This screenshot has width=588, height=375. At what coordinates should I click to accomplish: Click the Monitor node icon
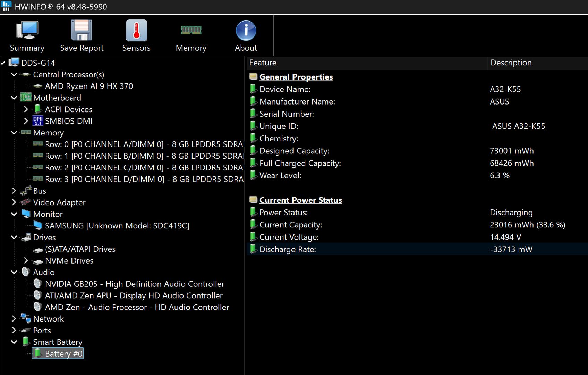coord(26,214)
